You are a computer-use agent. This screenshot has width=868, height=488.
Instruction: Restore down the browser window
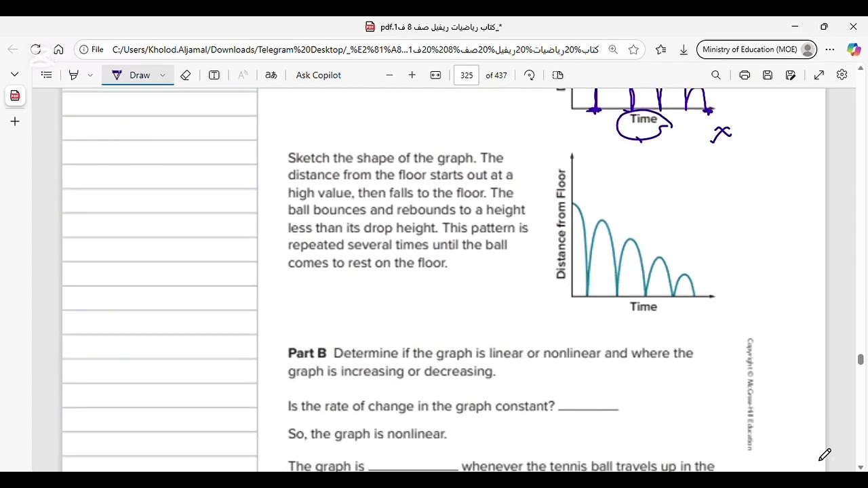click(x=824, y=26)
